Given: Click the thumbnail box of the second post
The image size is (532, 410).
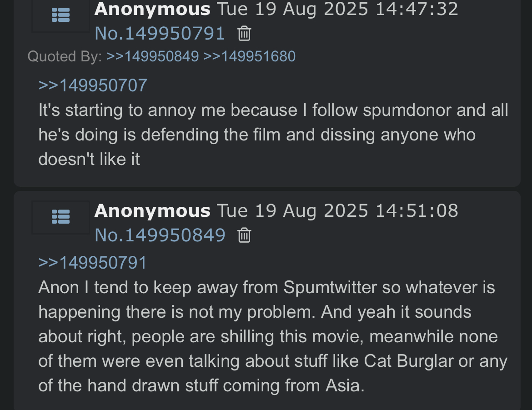Looking at the screenshot, I should 61,217.
